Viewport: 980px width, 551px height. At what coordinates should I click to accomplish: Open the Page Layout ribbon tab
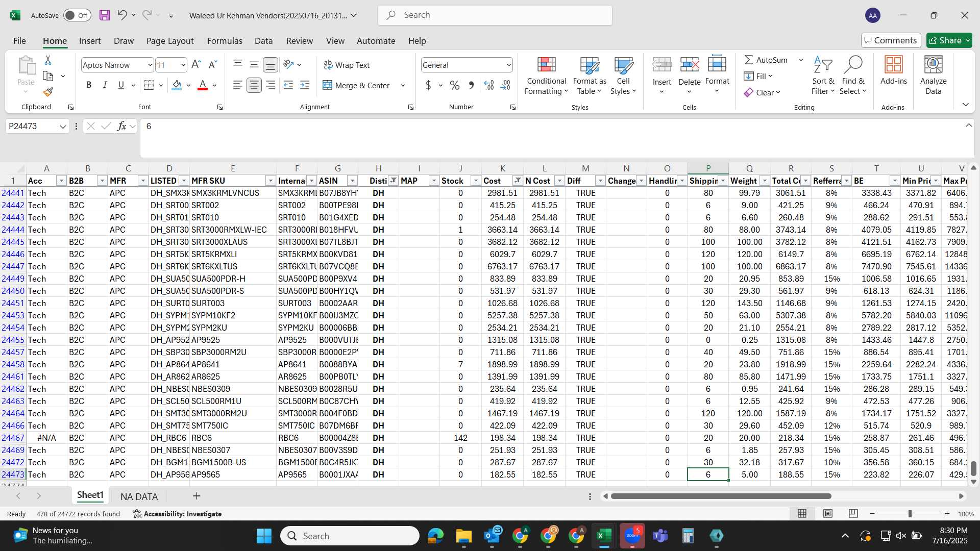[170, 41]
